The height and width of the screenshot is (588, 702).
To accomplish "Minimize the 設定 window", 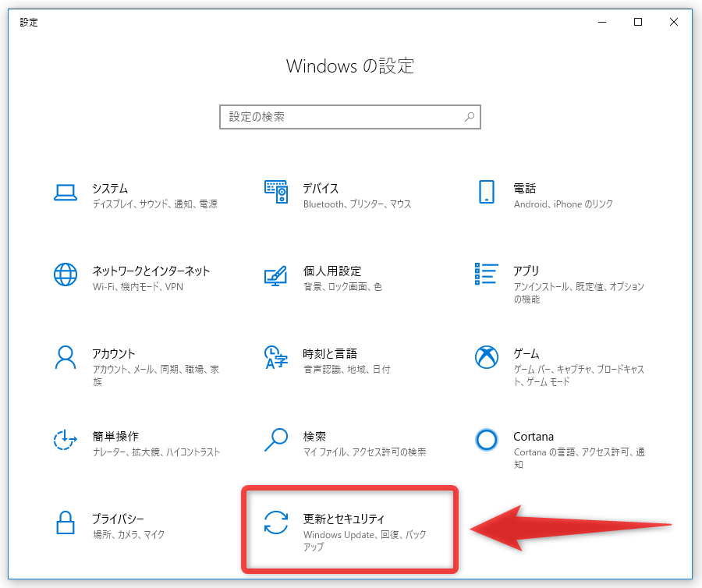I will pyautogui.click(x=602, y=22).
